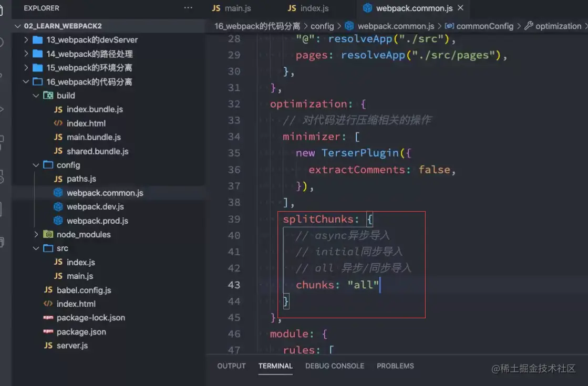This screenshot has width=588, height=386.
Task: Click the wrench icon in the breadcrumb
Action: (x=529, y=26)
